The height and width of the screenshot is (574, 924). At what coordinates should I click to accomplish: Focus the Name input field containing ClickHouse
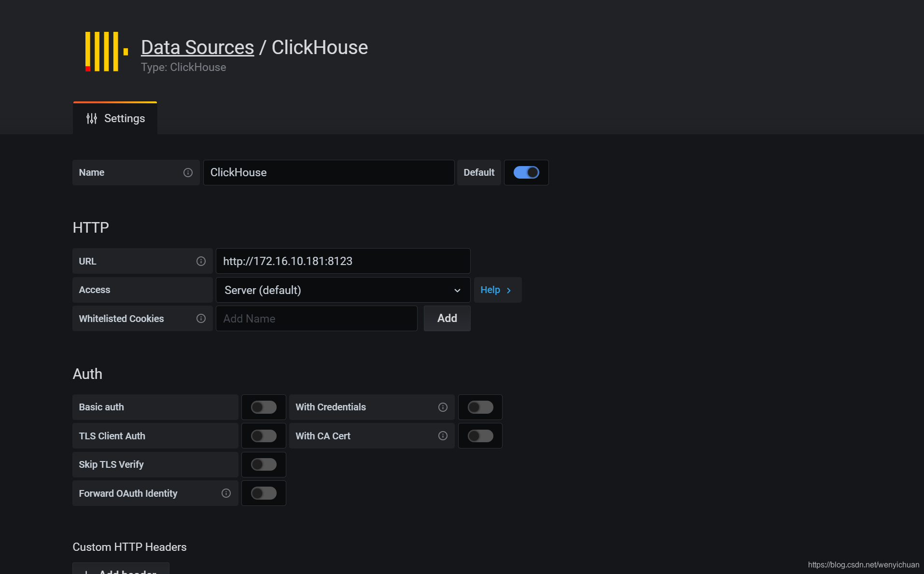coord(329,173)
